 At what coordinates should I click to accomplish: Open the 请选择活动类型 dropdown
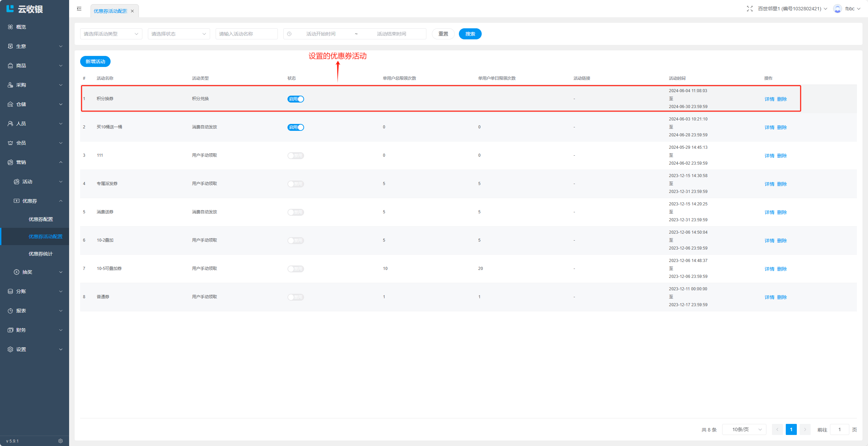(x=111, y=34)
